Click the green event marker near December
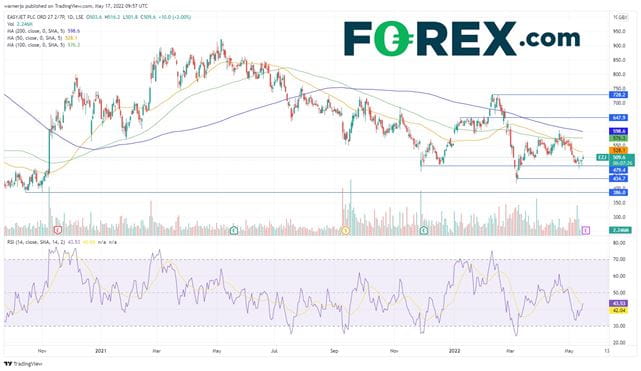 [x=424, y=230]
